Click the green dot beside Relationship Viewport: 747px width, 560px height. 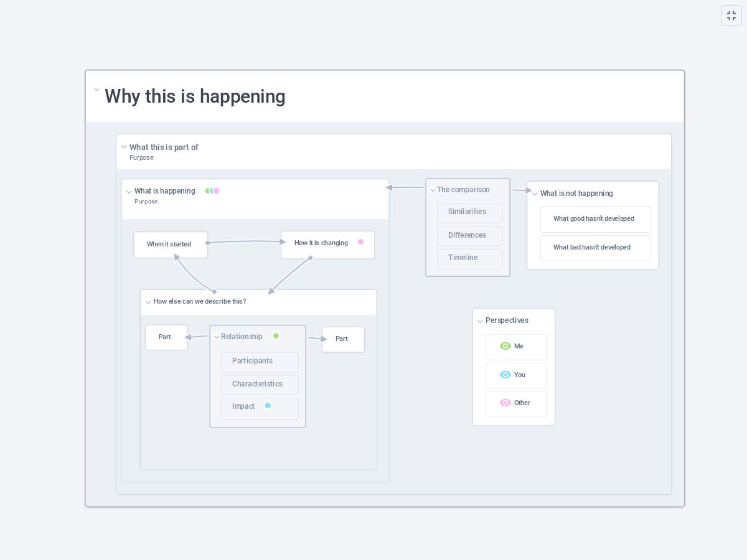(276, 336)
